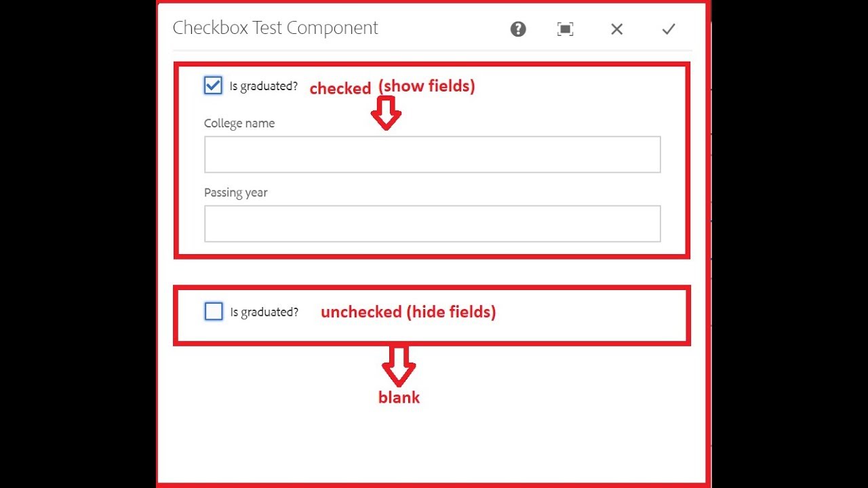Click the "Passing year" field label

tap(235, 192)
